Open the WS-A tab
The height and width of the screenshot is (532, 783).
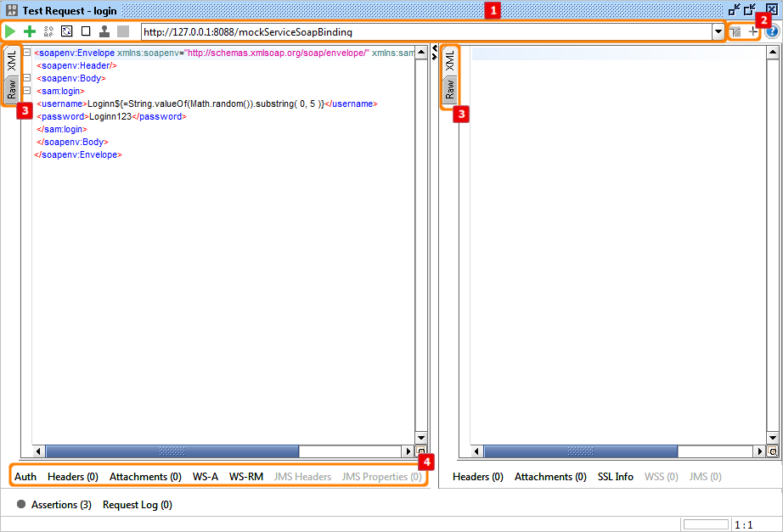tap(206, 477)
